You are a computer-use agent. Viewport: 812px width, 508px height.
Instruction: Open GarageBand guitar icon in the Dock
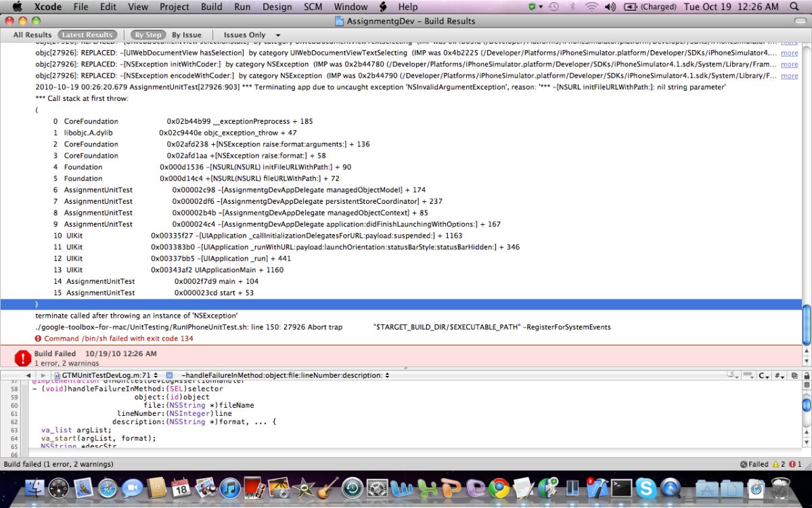(328, 487)
